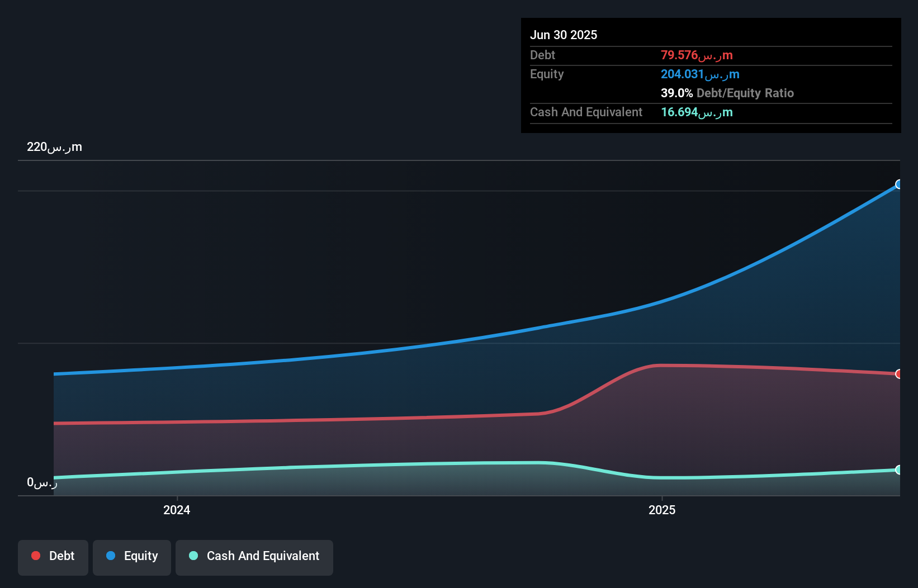
Task: Click the blue Equity legend dot
Action: (x=111, y=556)
